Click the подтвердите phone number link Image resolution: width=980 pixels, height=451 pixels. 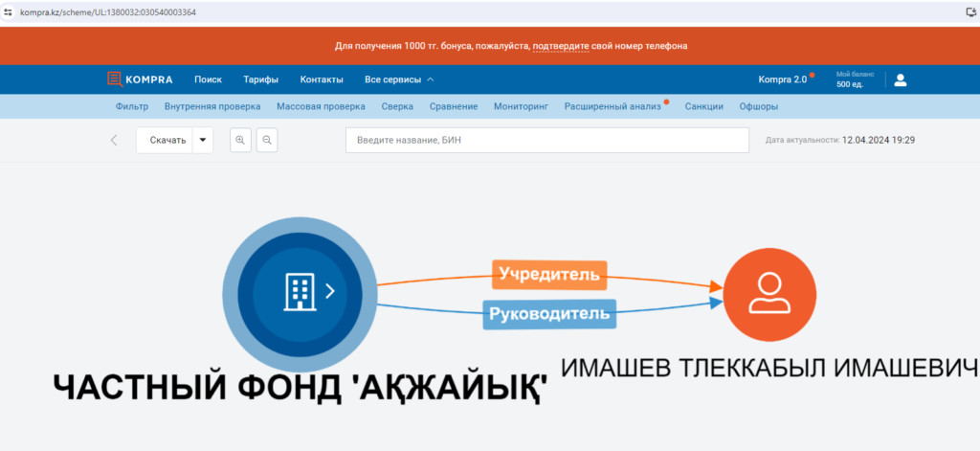tap(561, 46)
